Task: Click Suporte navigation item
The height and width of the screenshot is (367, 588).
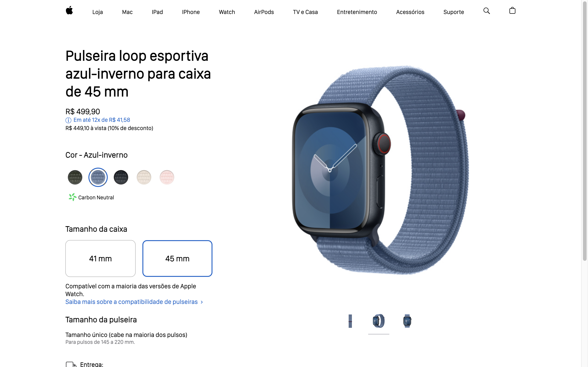Action: click(x=453, y=11)
